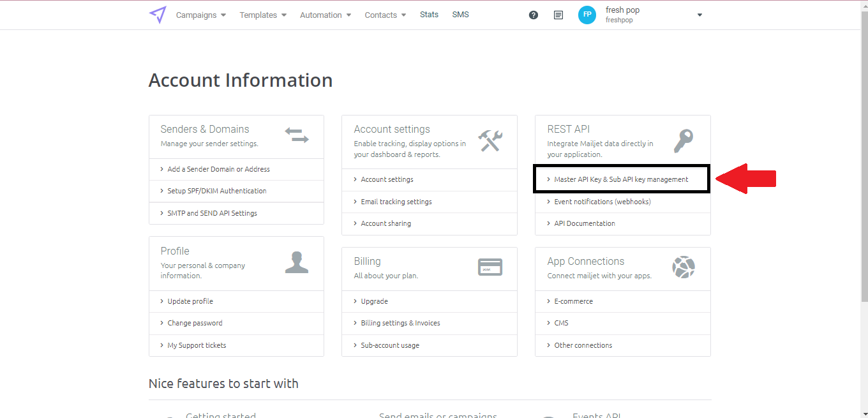This screenshot has width=868, height=418.
Task: Open the news document icon in header
Action: click(558, 15)
